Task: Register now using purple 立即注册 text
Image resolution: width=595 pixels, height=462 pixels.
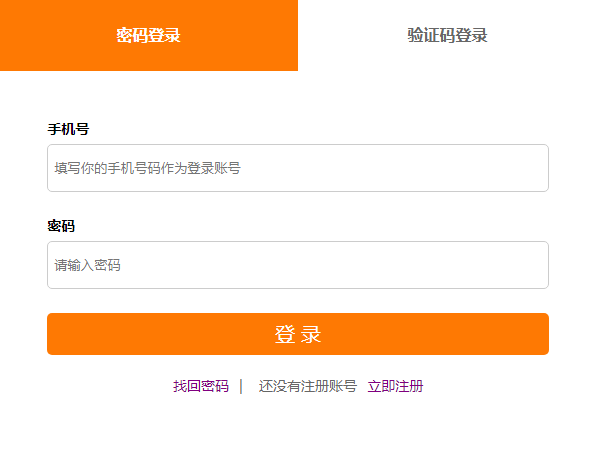Action: click(395, 386)
